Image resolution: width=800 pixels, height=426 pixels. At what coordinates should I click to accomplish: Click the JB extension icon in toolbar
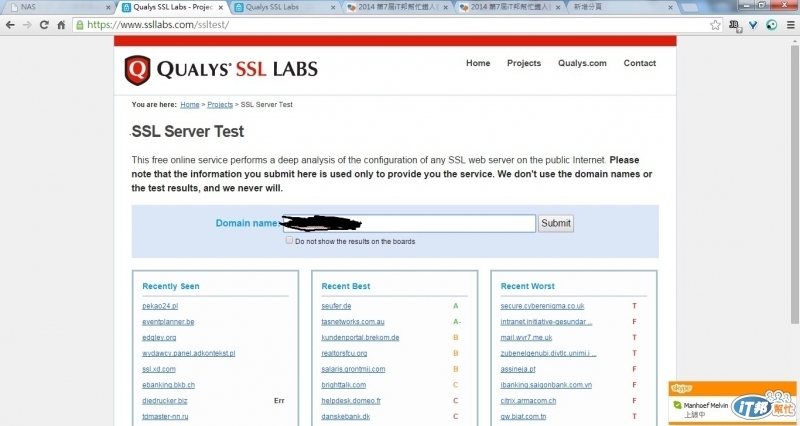(735, 25)
